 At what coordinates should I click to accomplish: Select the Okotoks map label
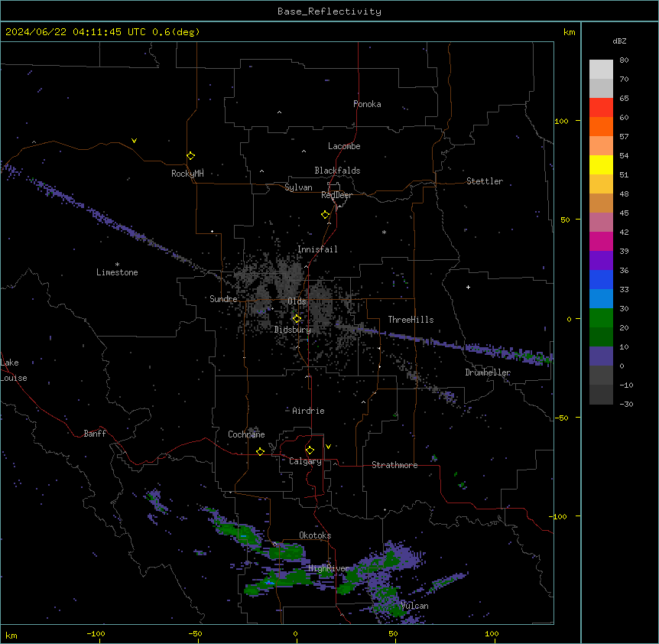coord(315,535)
